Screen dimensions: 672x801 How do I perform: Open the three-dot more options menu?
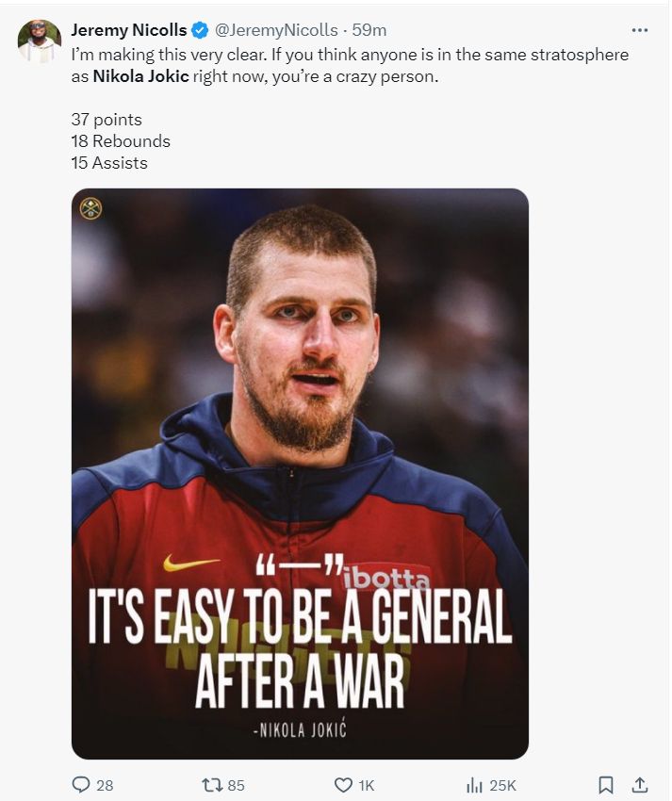pyautogui.click(x=639, y=30)
